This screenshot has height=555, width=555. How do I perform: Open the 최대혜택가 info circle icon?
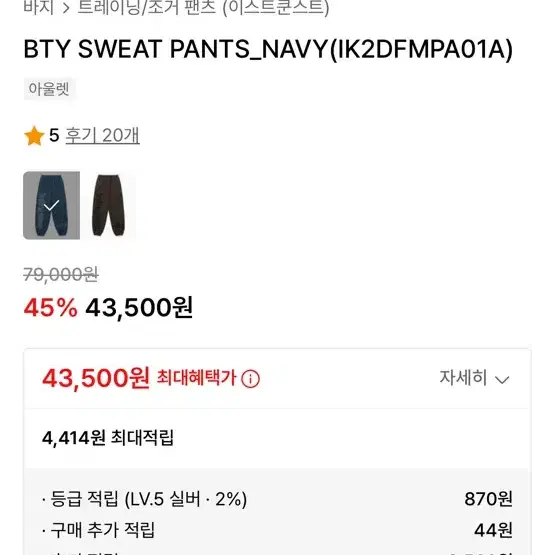click(x=250, y=379)
